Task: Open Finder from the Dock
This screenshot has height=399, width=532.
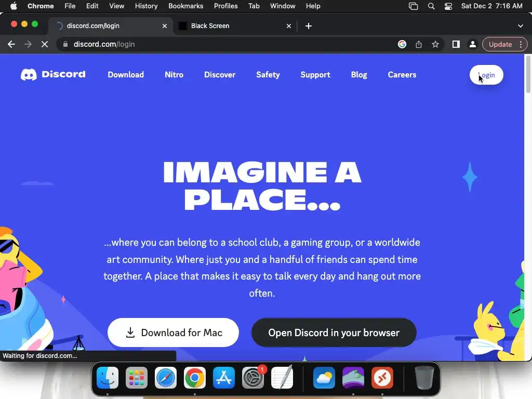Action: [x=108, y=378]
